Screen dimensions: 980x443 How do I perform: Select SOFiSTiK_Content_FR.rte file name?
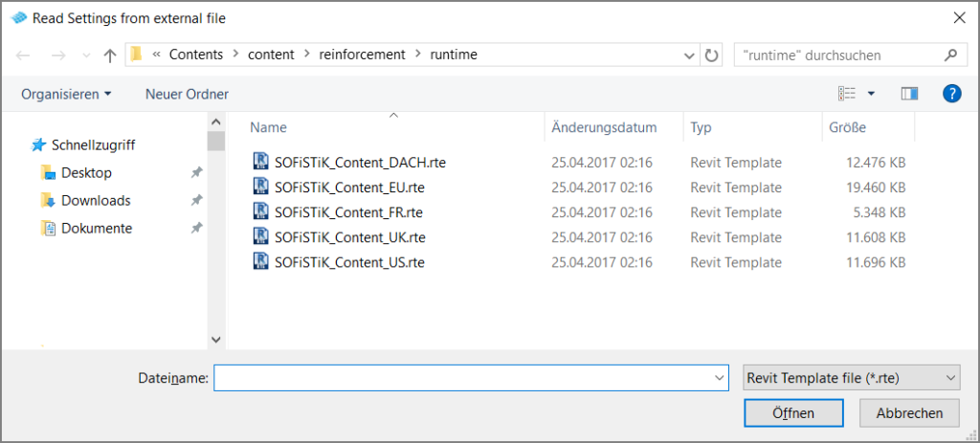tap(348, 212)
